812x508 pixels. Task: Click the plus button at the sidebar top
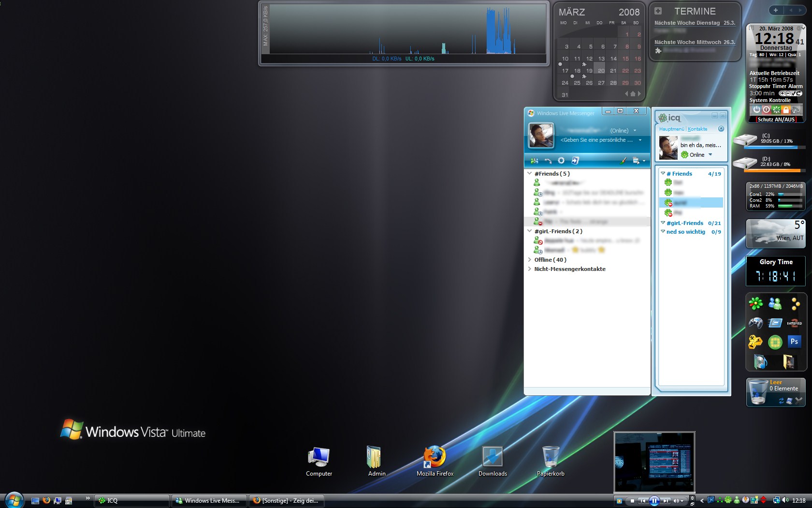tap(775, 10)
